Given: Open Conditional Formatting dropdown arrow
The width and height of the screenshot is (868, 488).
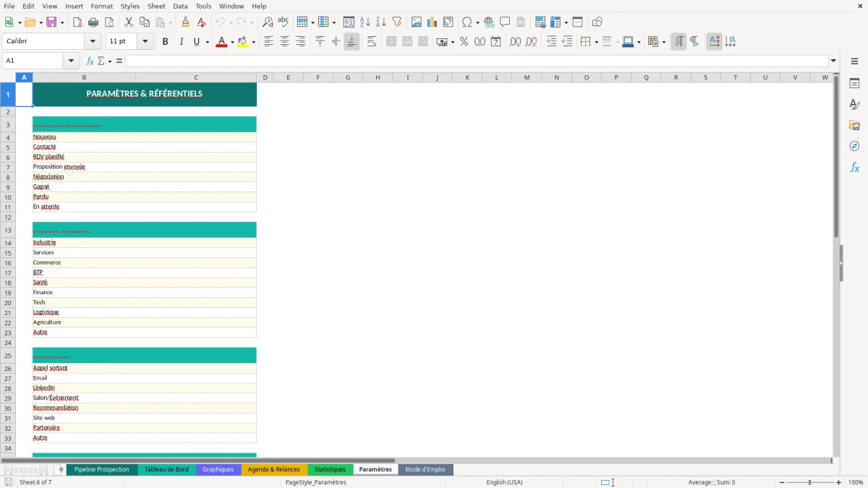Looking at the screenshot, I should (x=663, y=42).
